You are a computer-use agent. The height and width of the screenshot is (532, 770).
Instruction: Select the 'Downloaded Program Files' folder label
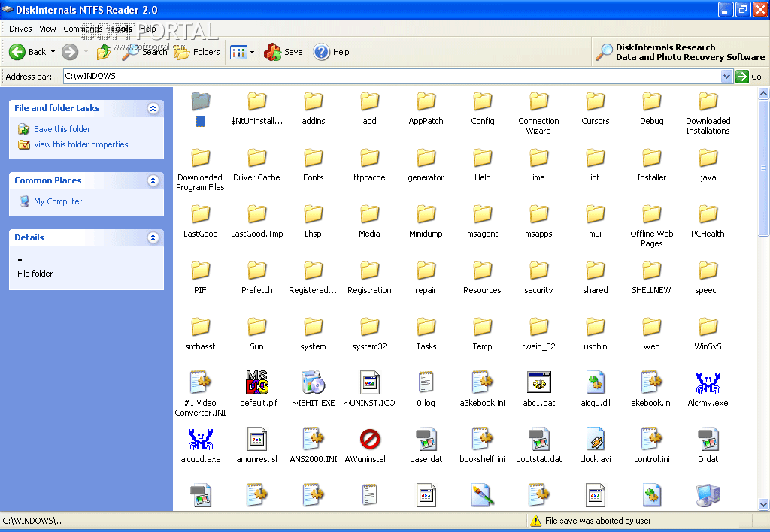(200, 182)
